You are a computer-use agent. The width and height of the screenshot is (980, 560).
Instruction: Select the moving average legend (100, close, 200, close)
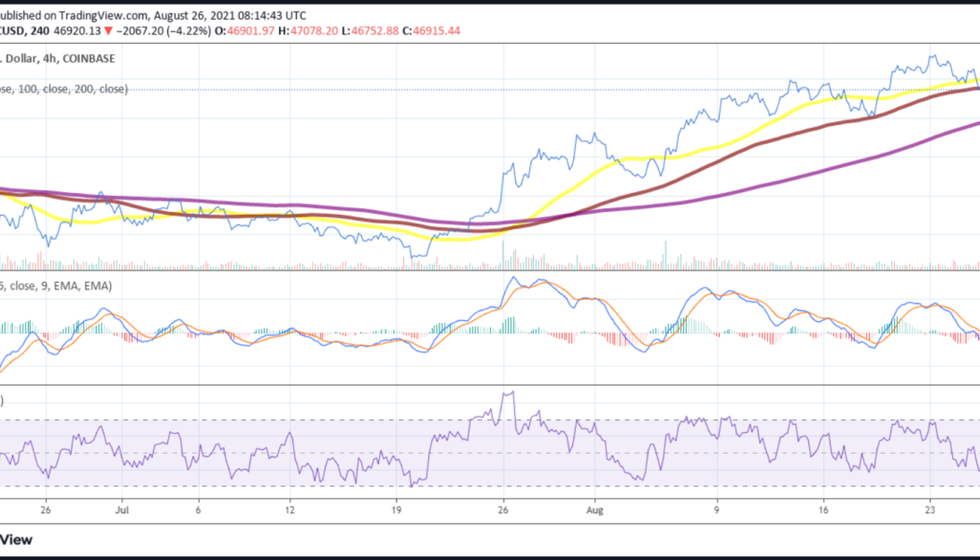click(x=61, y=89)
